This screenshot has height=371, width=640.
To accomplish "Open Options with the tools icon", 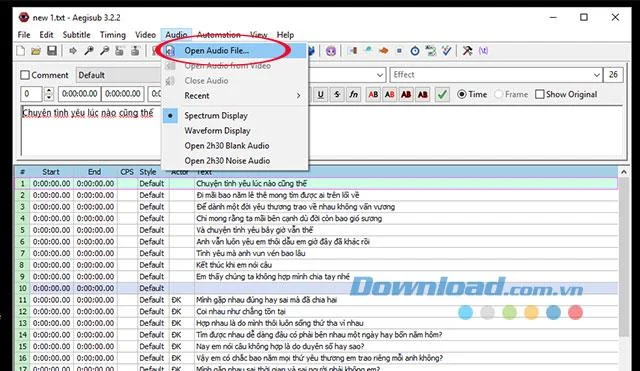I will point(467,51).
